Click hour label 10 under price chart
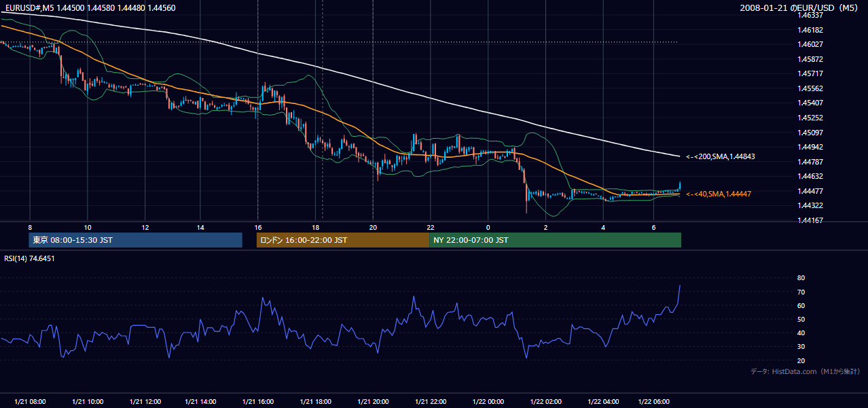The width and height of the screenshot is (868, 408). tap(88, 227)
